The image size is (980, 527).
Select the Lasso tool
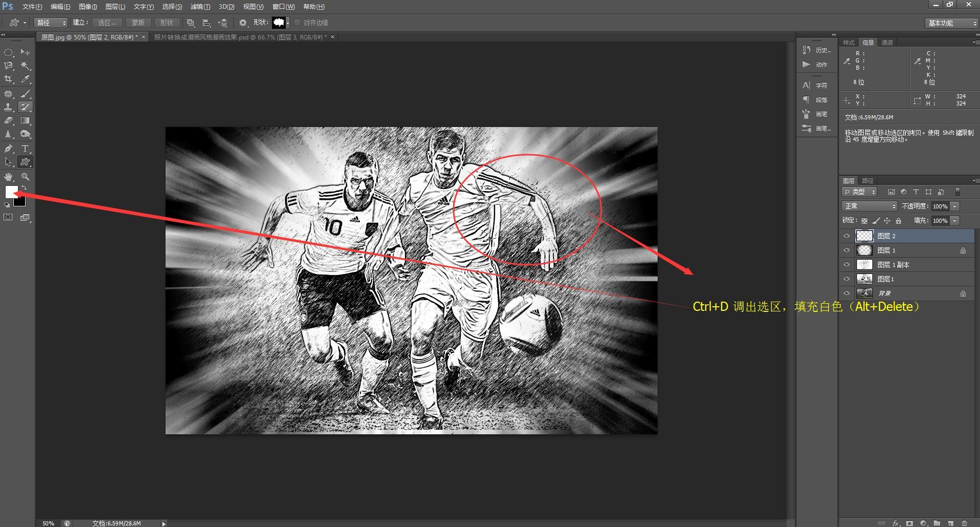pos(8,66)
